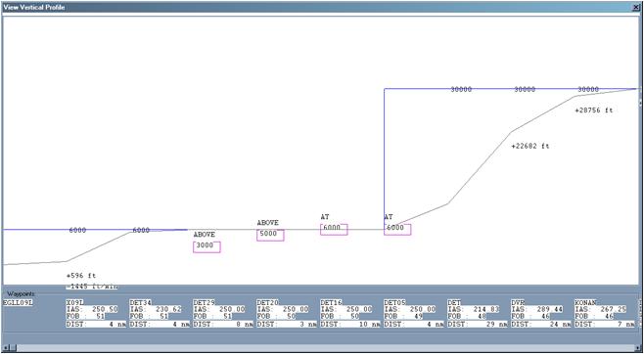This screenshot has height=354, width=644.
Task: Click the DET05 FOB field
Action: [404, 316]
